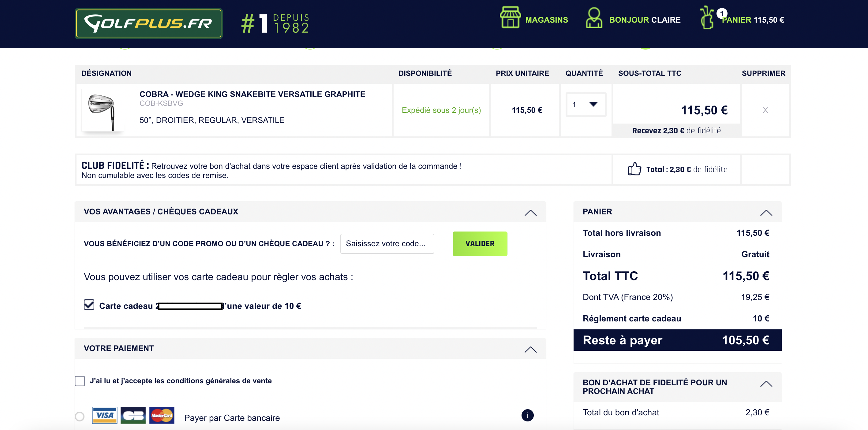Click Réglement carte cadeau 10 € value
Viewport: 868px width, 430px height.
coord(761,319)
